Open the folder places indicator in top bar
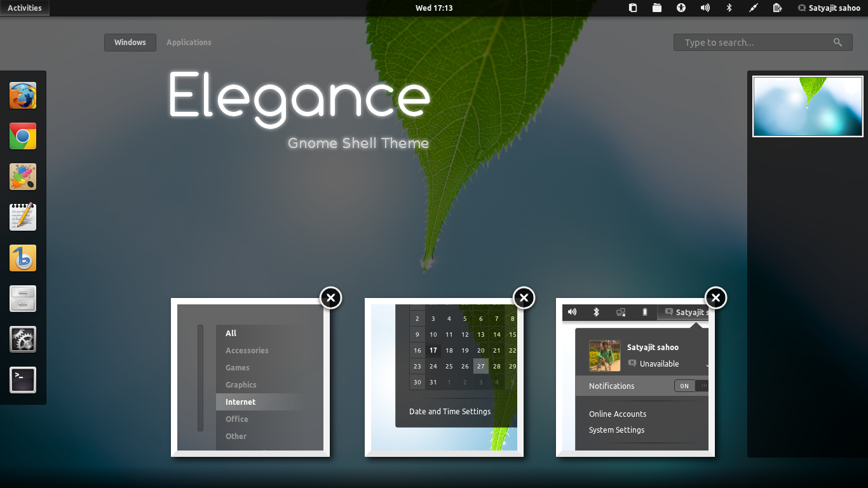868x488 pixels. coord(657,8)
